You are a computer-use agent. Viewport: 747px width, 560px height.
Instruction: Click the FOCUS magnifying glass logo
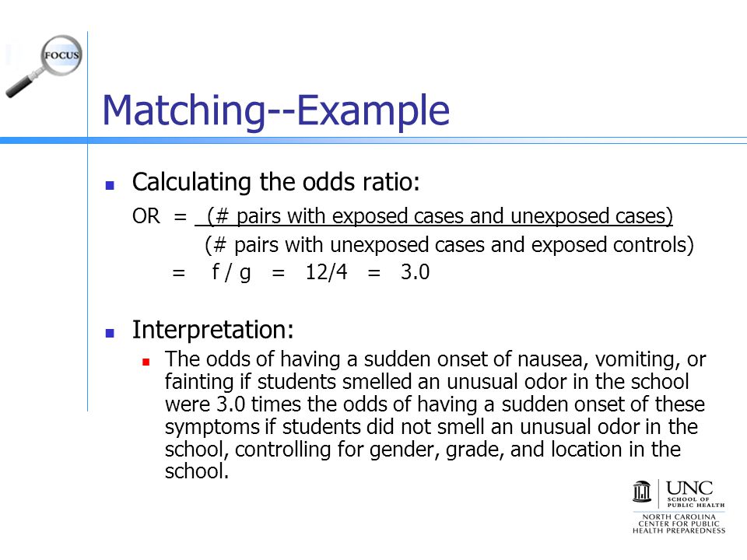click(x=44, y=66)
